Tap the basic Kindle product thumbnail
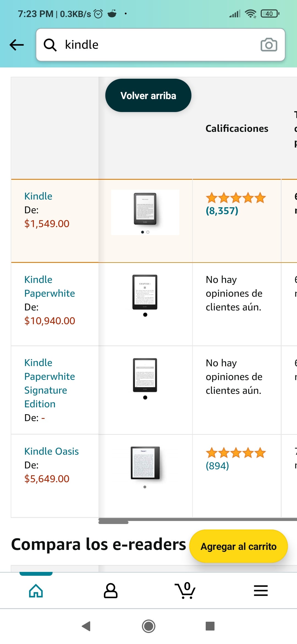 (145, 209)
